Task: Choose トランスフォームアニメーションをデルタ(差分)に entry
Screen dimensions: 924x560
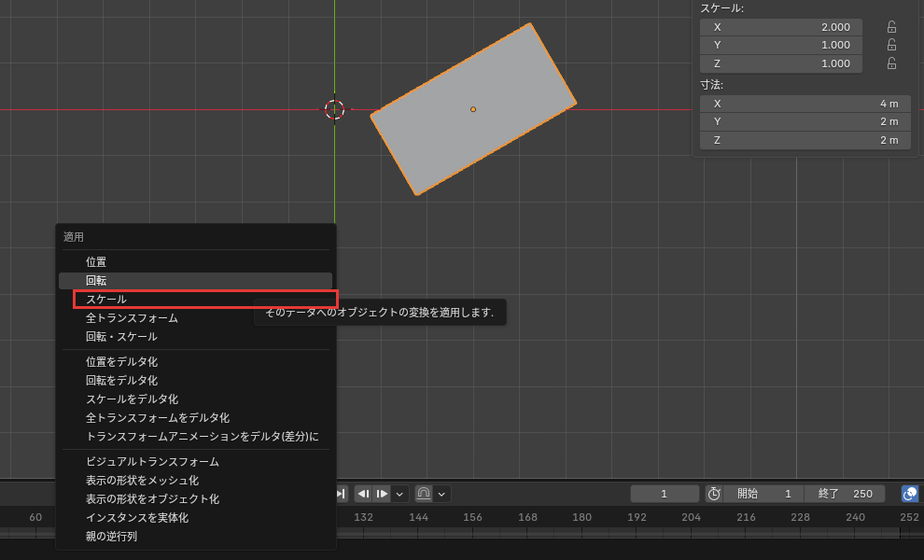Action: click(x=196, y=437)
